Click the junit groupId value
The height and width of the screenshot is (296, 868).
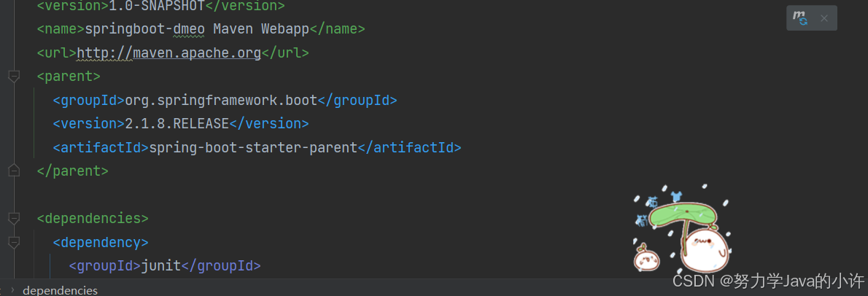pyautogui.click(x=161, y=265)
